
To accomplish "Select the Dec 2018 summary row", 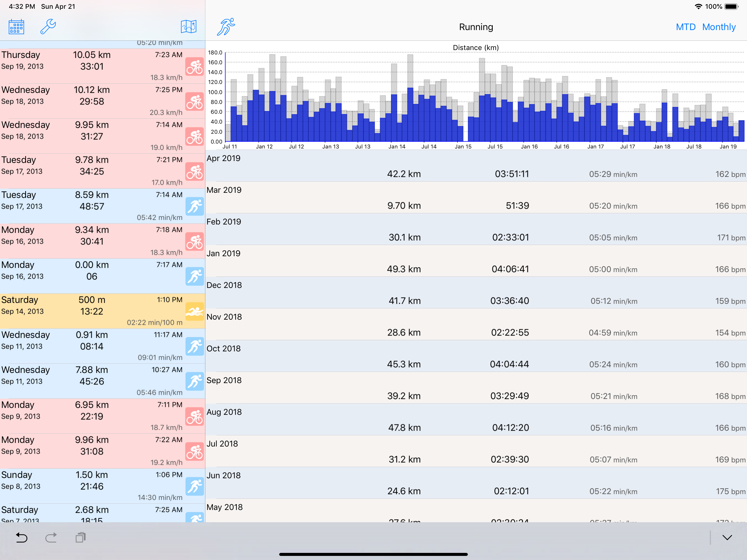I will 476,293.
